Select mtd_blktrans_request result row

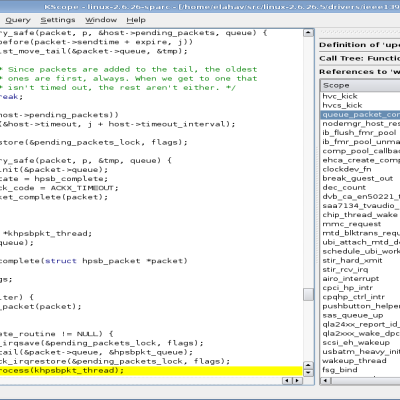(360, 233)
